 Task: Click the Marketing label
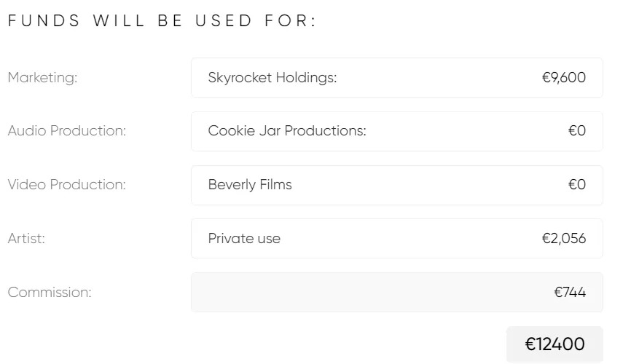pyautogui.click(x=42, y=78)
